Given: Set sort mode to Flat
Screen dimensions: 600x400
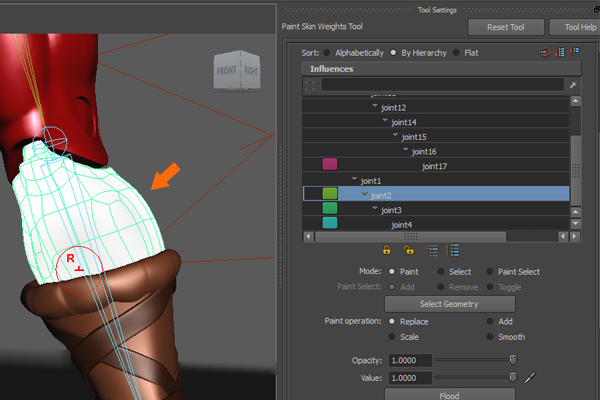Looking at the screenshot, I should [x=457, y=52].
